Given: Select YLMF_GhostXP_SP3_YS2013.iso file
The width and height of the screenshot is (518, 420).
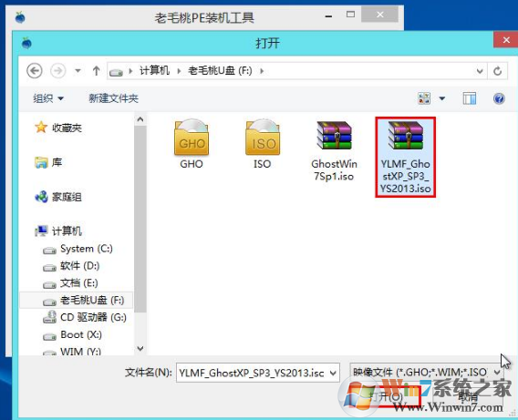Looking at the screenshot, I should [x=405, y=157].
